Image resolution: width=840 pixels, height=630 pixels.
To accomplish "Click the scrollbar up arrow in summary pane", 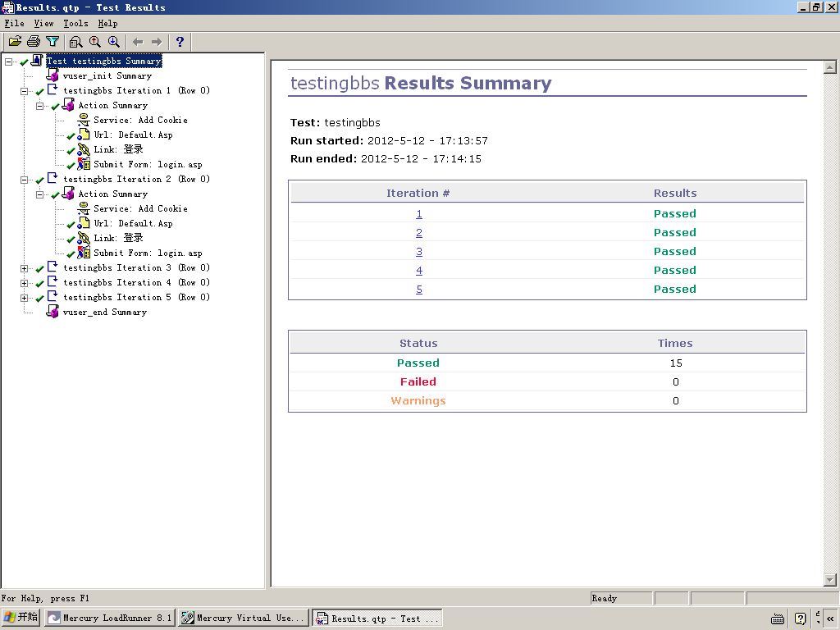I will (x=830, y=67).
